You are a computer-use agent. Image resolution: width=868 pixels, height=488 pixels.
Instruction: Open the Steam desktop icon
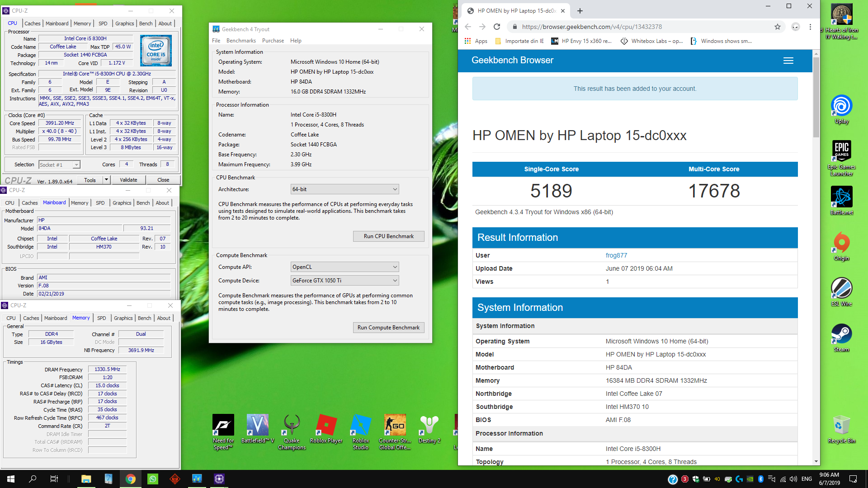(x=841, y=338)
